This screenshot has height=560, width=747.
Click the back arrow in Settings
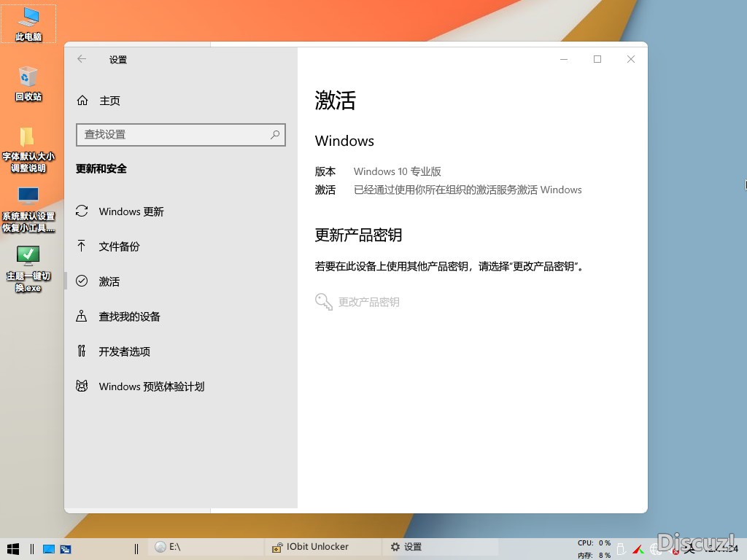(82, 59)
